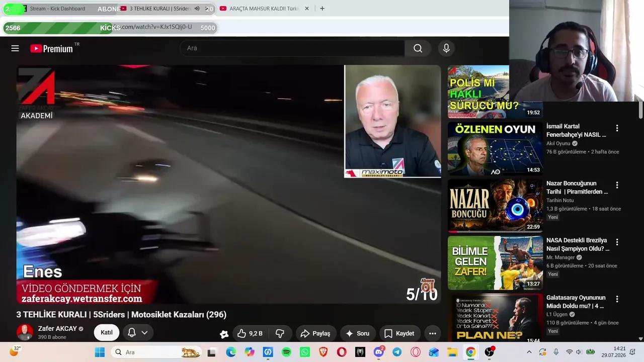Image resolution: width=644 pixels, height=362 pixels.
Task: Start voice search with the microphone icon
Action: [446, 48]
